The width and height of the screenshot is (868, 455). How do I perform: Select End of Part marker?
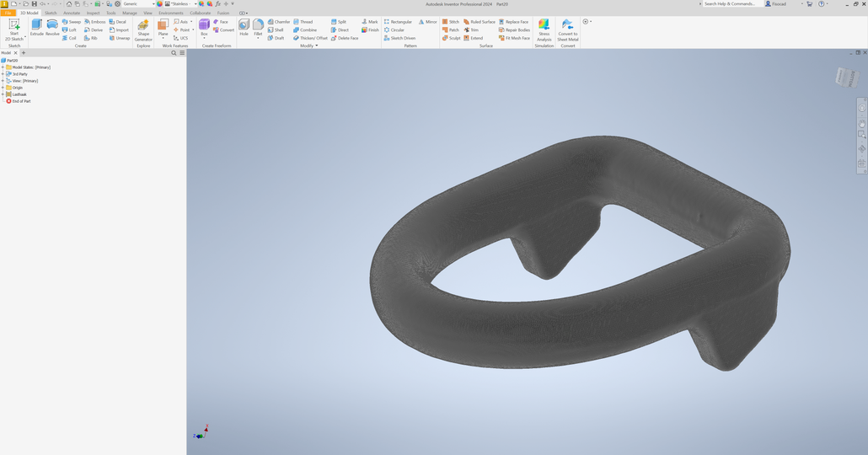(21, 101)
